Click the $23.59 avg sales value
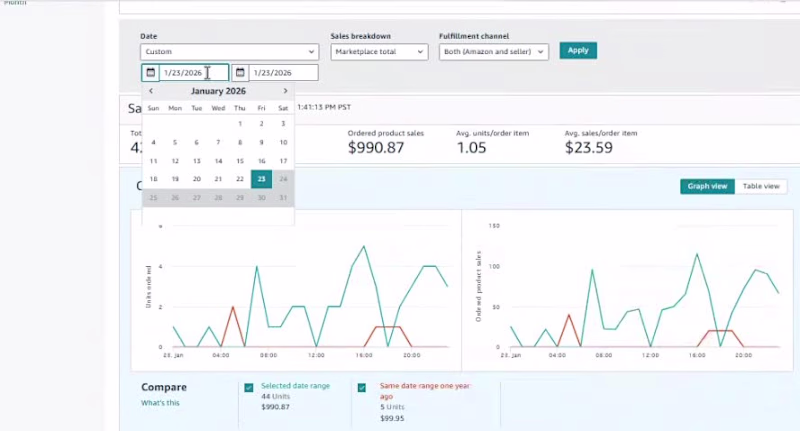 point(589,147)
